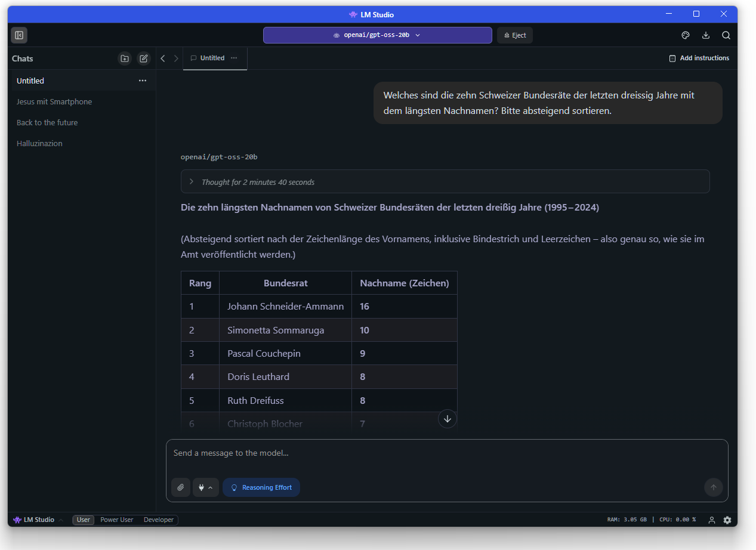Click the search magnifier icon
The image size is (756, 550).
pyautogui.click(x=726, y=35)
